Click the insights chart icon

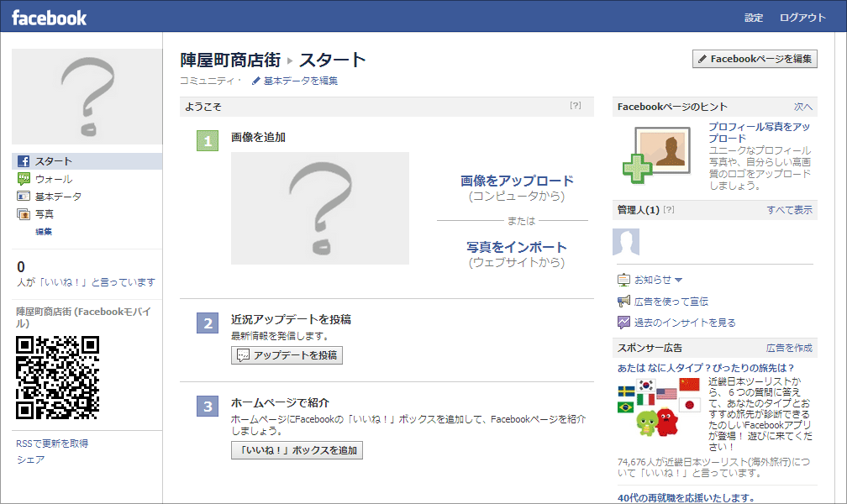[623, 323]
